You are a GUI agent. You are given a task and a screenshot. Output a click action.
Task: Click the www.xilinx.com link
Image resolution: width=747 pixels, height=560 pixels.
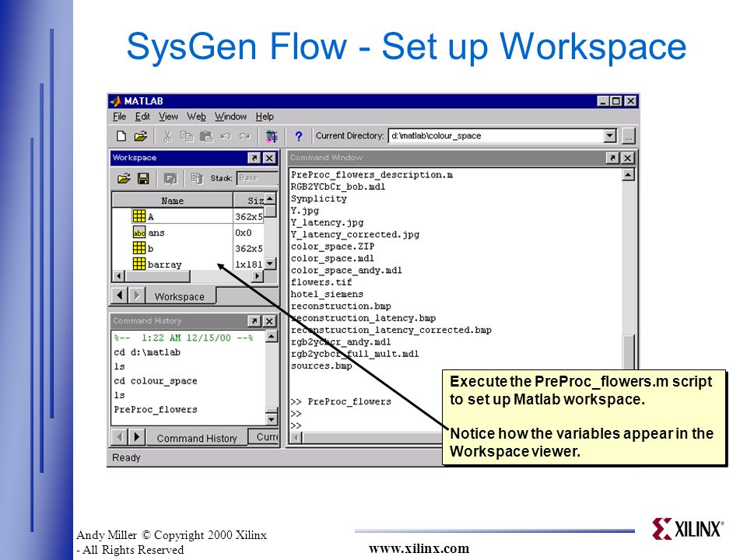click(x=419, y=548)
